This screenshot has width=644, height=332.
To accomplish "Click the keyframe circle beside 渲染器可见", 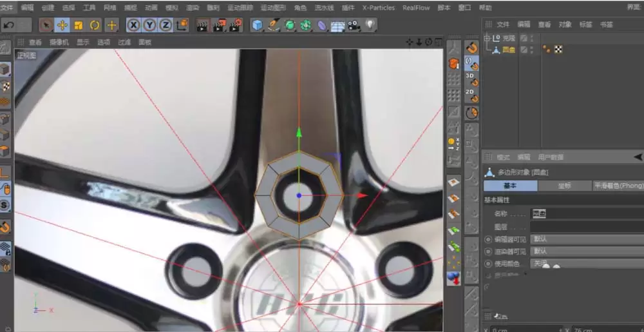I will click(488, 251).
